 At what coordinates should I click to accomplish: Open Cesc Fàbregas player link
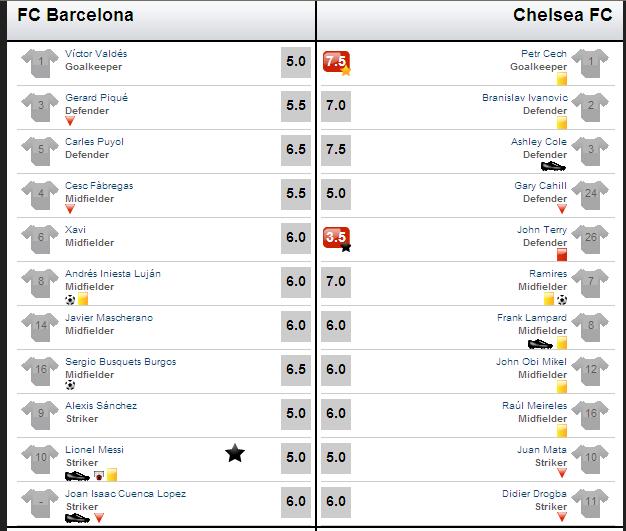click(99, 185)
